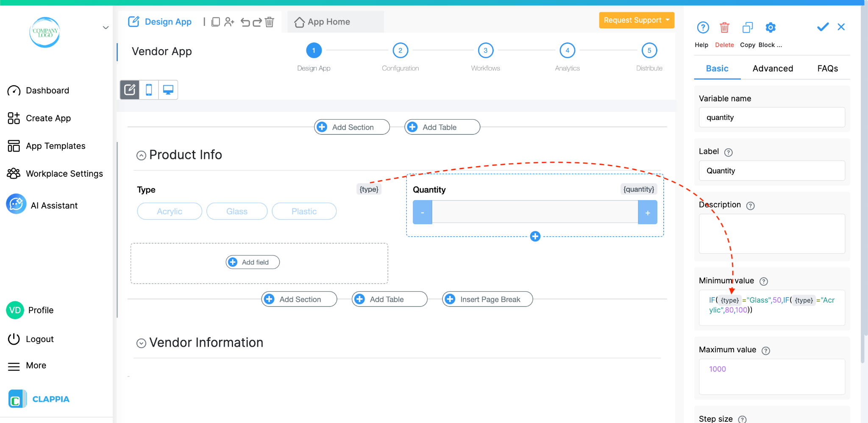Open Workplace Settings
Viewport: 868px width, 423px height.
coord(55,174)
